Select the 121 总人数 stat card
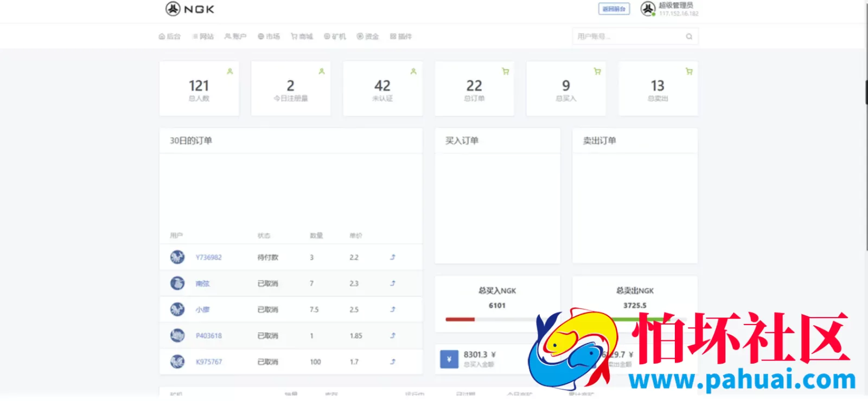Image resolution: width=868 pixels, height=401 pixels. 199,88
